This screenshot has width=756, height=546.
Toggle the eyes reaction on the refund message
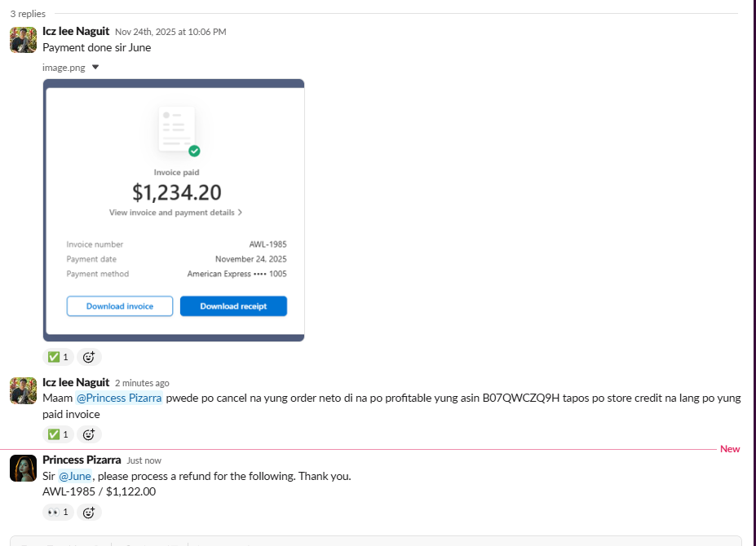pyautogui.click(x=57, y=512)
